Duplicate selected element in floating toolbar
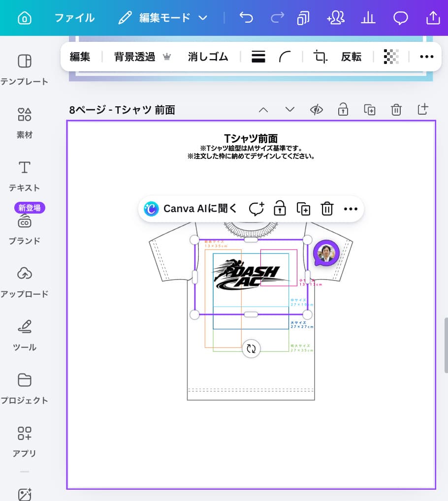 click(x=303, y=209)
